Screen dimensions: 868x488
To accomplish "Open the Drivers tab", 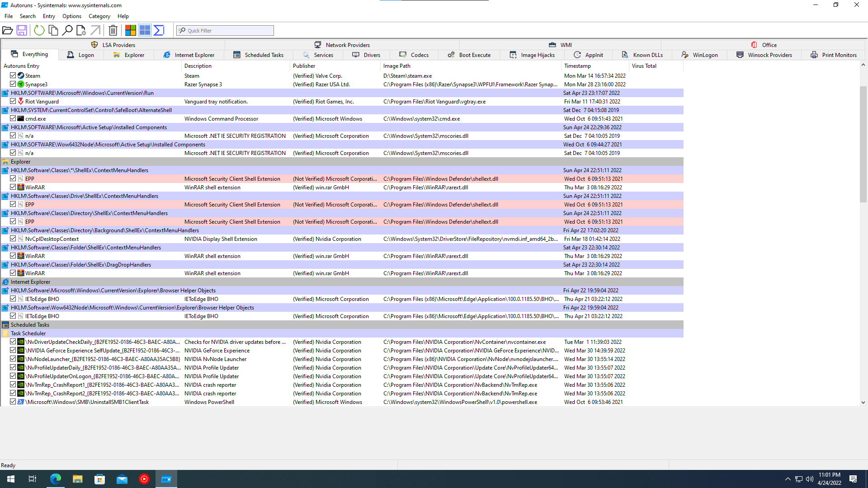I will pos(367,55).
